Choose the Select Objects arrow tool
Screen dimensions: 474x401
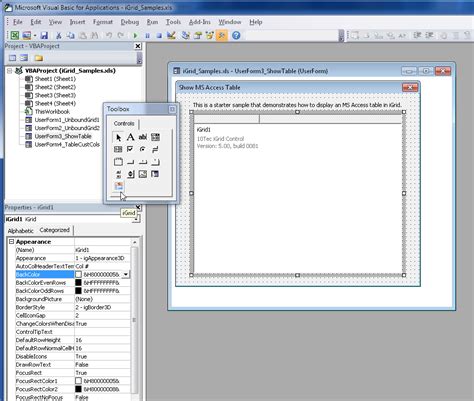(x=118, y=137)
